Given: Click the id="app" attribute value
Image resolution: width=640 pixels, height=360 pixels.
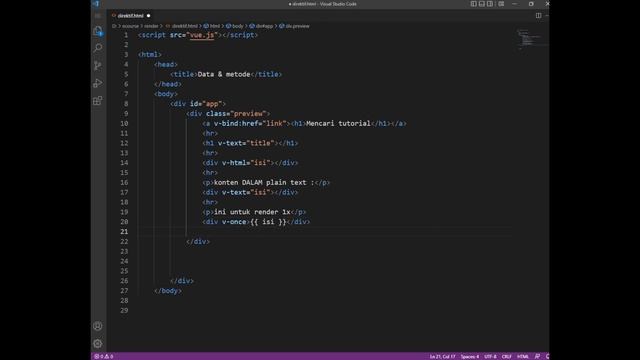Looking at the screenshot, I should 212,104.
